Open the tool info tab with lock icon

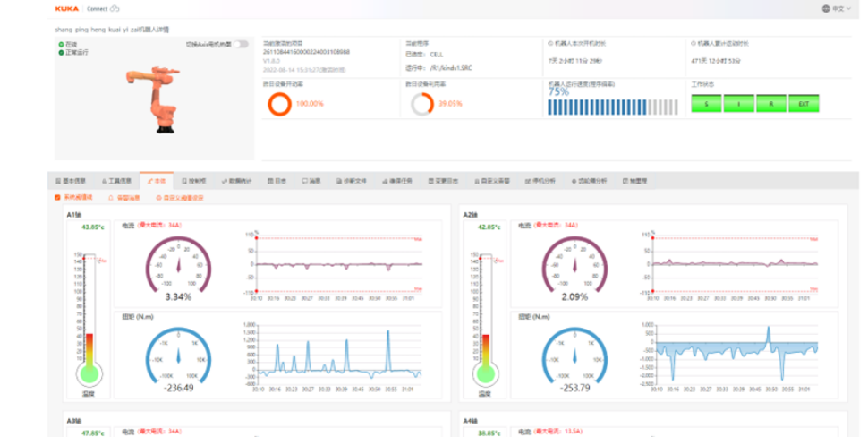(x=117, y=181)
